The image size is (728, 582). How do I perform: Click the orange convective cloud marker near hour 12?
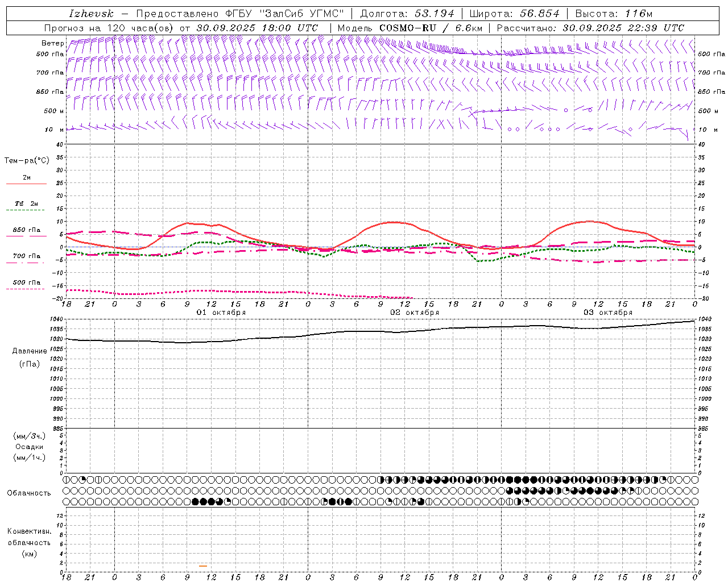(203, 566)
